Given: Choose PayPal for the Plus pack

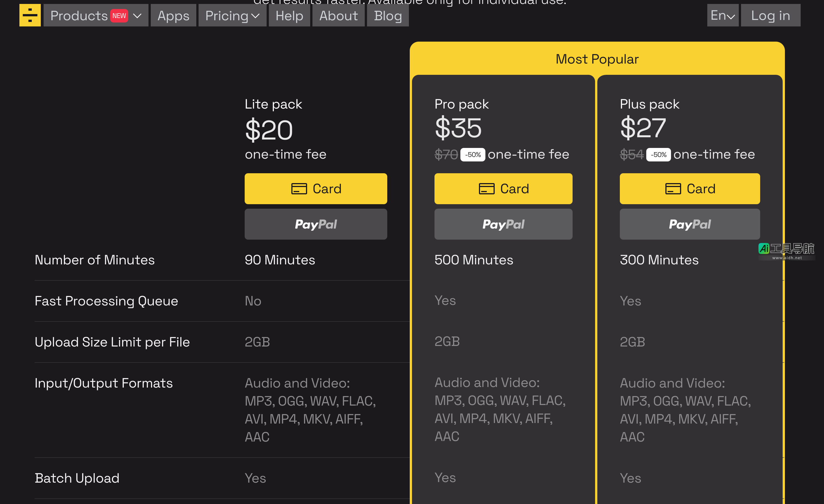Looking at the screenshot, I should [x=689, y=224].
